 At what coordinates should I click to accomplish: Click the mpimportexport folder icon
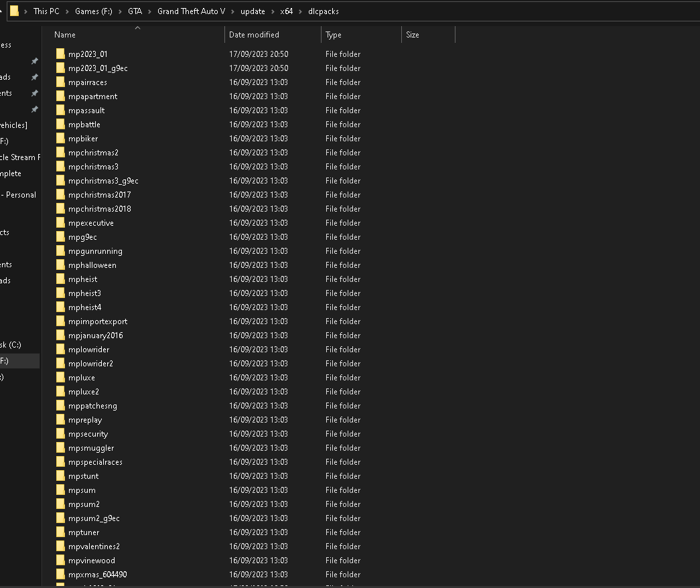coord(60,321)
